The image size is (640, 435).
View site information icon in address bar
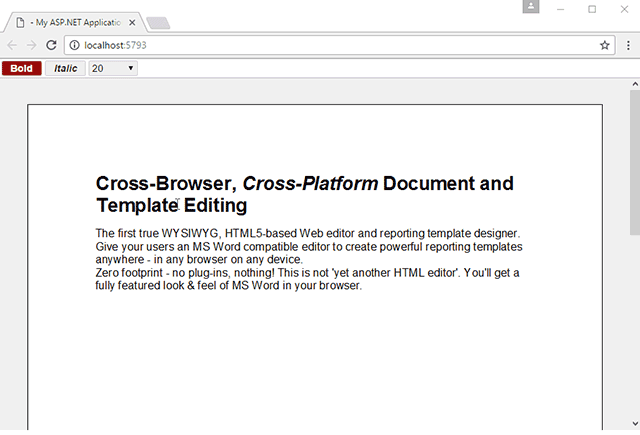click(x=74, y=45)
